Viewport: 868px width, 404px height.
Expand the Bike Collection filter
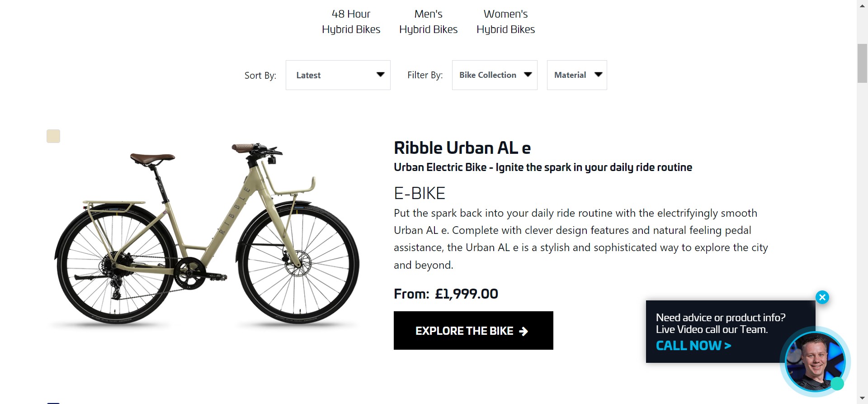tap(495, 75)
